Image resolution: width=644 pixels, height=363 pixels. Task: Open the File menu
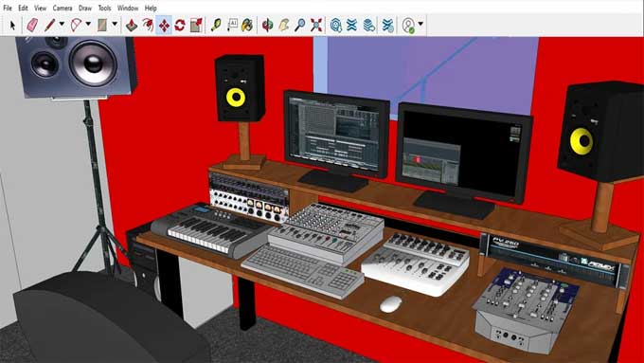pyautogui.click(x=8, y=8)
